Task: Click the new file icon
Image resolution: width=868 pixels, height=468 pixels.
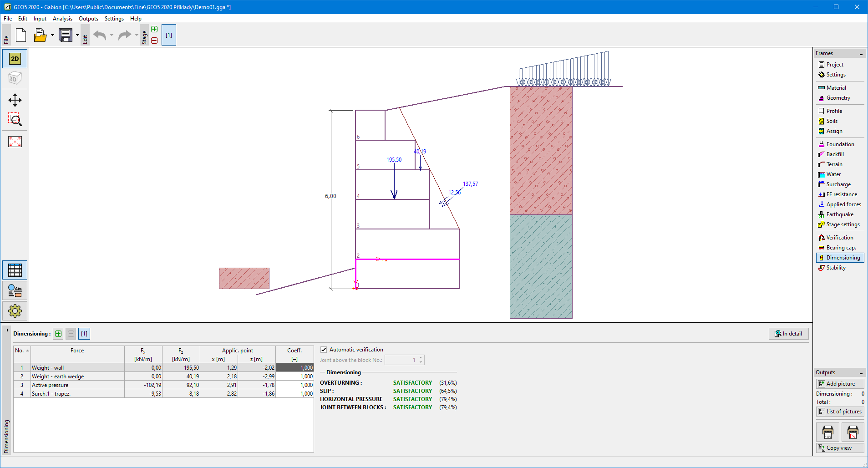Action: coord(21,35)
